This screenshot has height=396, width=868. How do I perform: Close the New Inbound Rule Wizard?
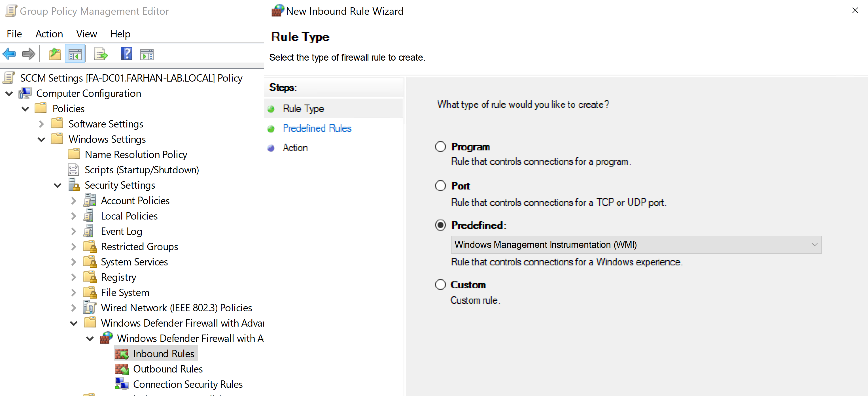click(855, 11)
